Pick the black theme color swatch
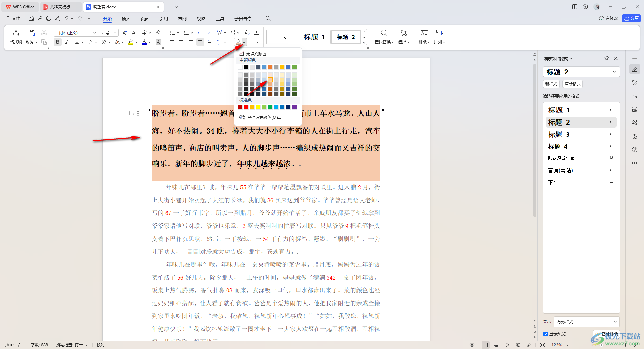Viewport: 644px width, 349px height. pyautogui.click(x=246, y=67)
